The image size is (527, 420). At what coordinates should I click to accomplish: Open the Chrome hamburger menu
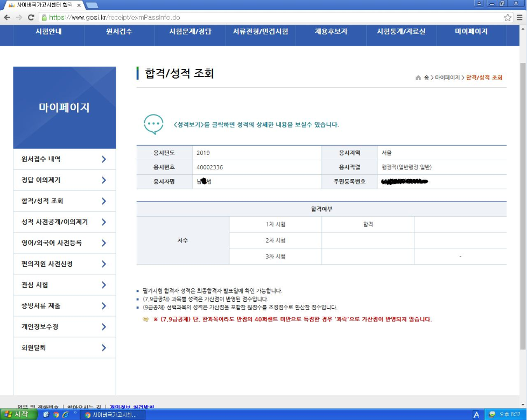[x=520, y=17]
